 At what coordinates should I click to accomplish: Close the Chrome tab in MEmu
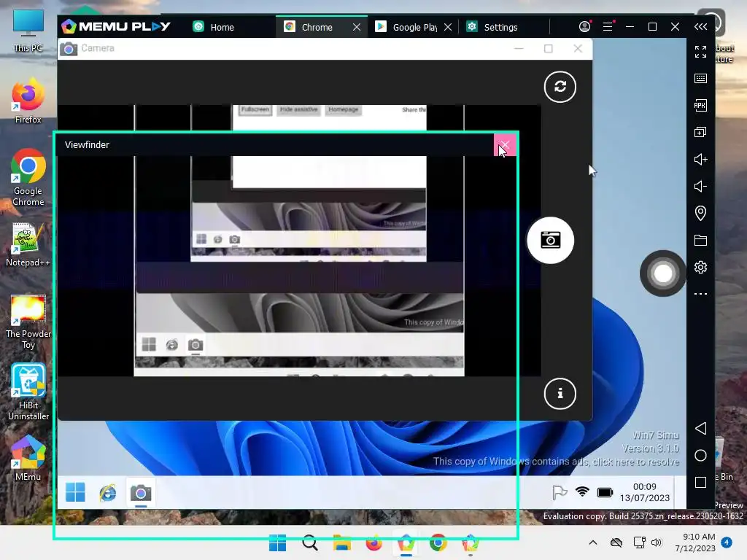[x=356, y=27]
